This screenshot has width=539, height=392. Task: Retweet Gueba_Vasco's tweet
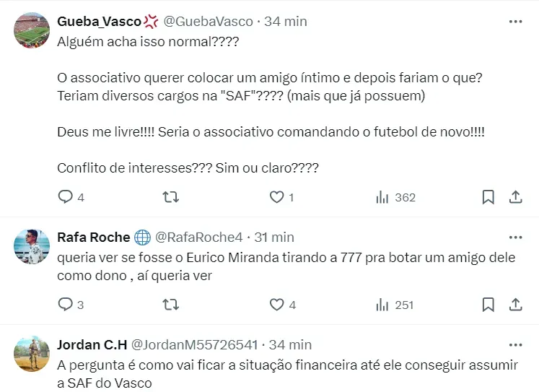click(172, 197)
